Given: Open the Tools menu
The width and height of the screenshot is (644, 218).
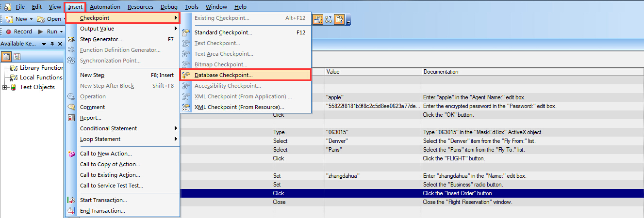Looking at the screenshot, I should click(x=192, y=7).
